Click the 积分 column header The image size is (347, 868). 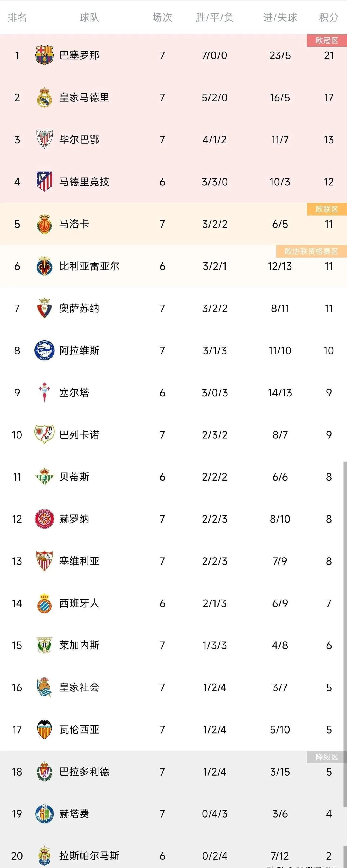(x=329, y=17)
